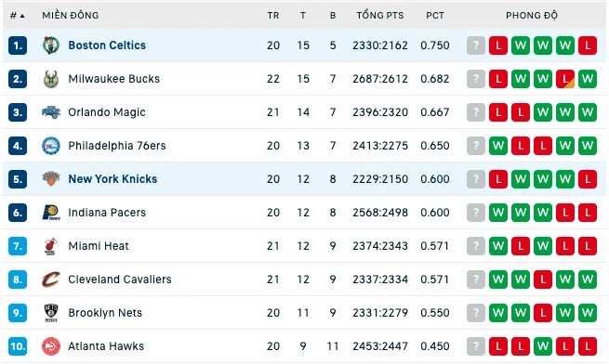Screen dimensions: 609x364
Task: Sort standings by TỔNG PTS header
Action: (x=380, y=15)
